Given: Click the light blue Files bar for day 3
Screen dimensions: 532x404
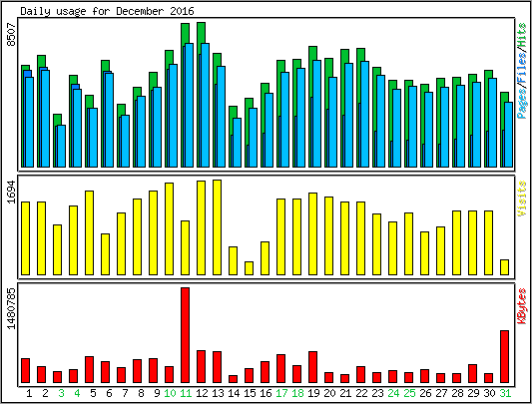Looking at the screenshot, I should point(62,146).
